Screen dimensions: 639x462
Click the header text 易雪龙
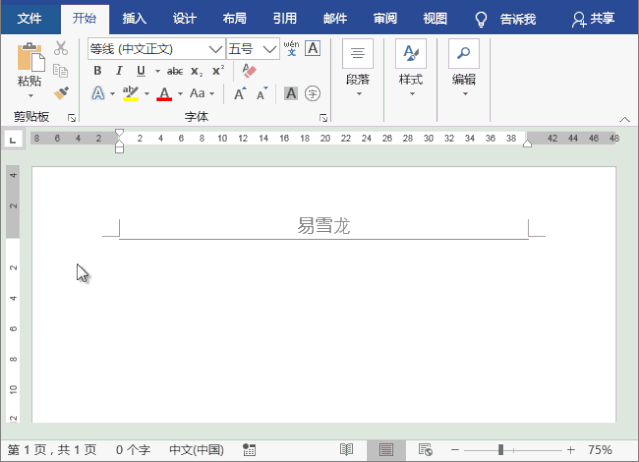click(323, 226)
